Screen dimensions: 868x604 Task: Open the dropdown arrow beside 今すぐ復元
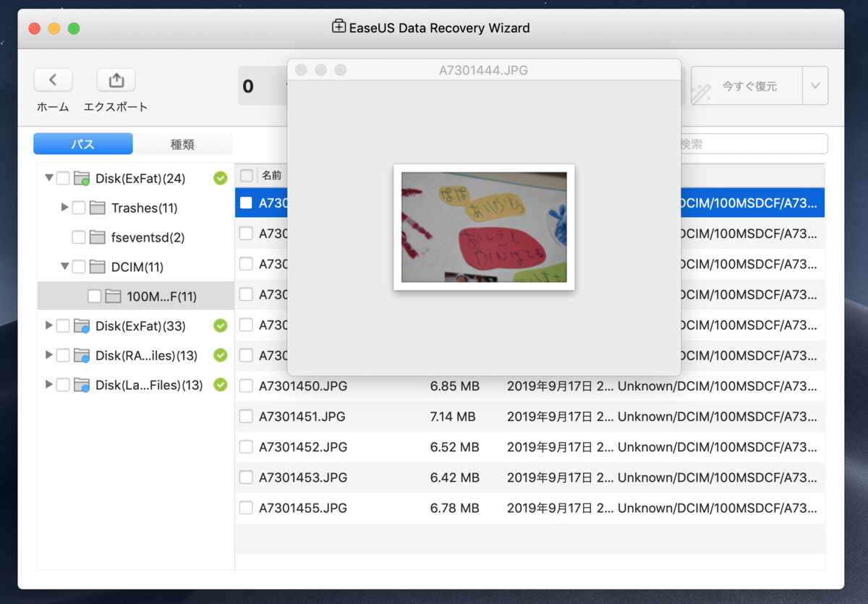coord(815,86)
